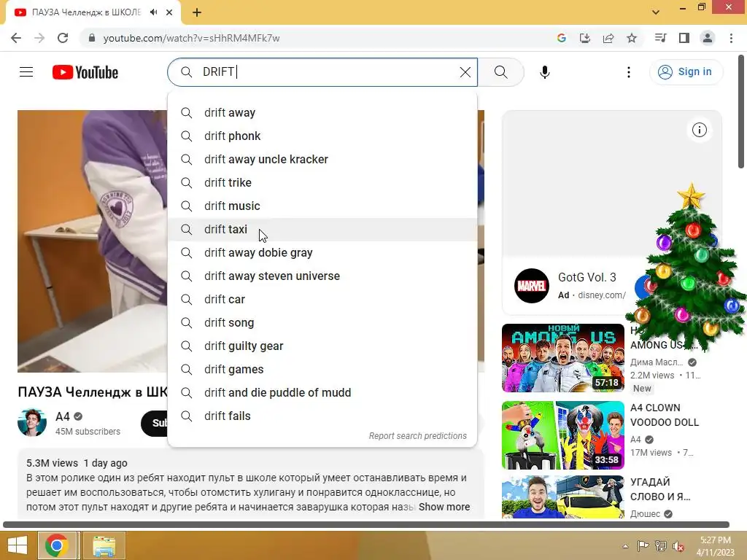The image size is (747, 560).
Task: Open Marvel logo on GotG ad
Action: (x=532, y=286)
